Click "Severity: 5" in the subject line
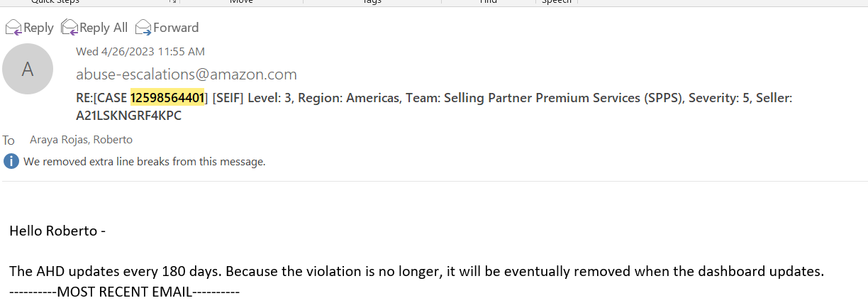The width and height of the screenshot is (868, 303). click(x=712, y=98)
